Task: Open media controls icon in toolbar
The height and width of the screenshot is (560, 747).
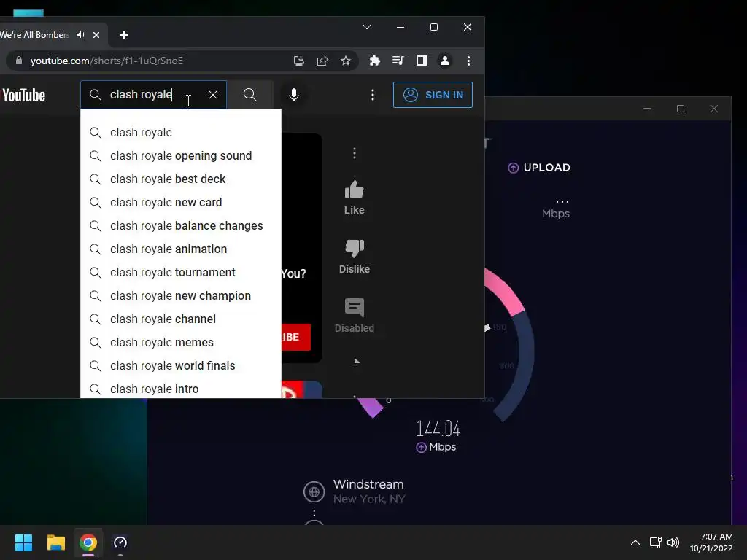Action: coord(398,61)
